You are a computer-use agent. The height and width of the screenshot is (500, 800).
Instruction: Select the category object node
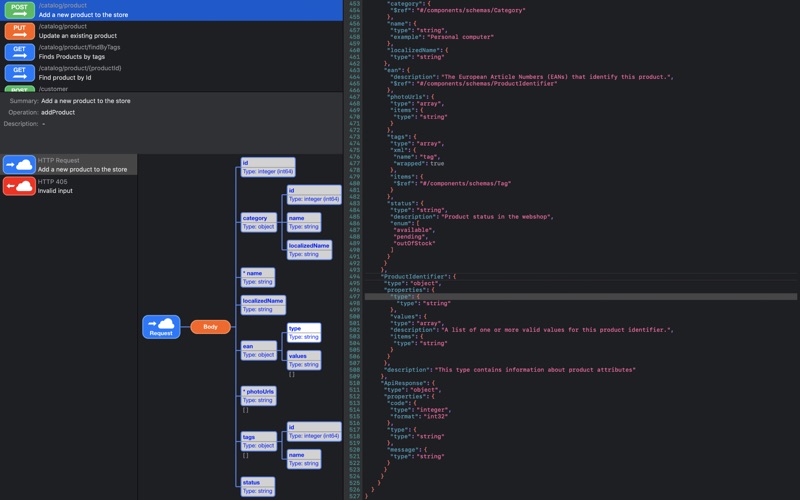tap(259, 222)
